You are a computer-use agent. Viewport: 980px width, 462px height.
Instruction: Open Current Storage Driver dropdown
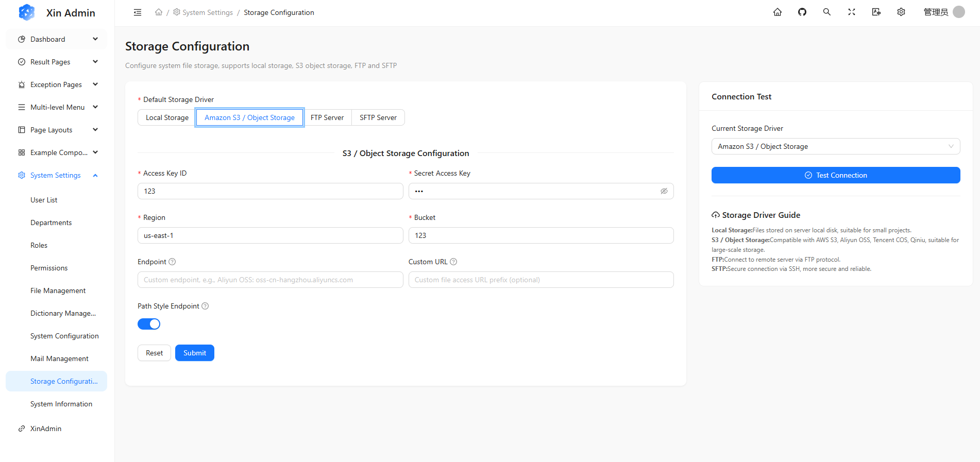point(835,146)
